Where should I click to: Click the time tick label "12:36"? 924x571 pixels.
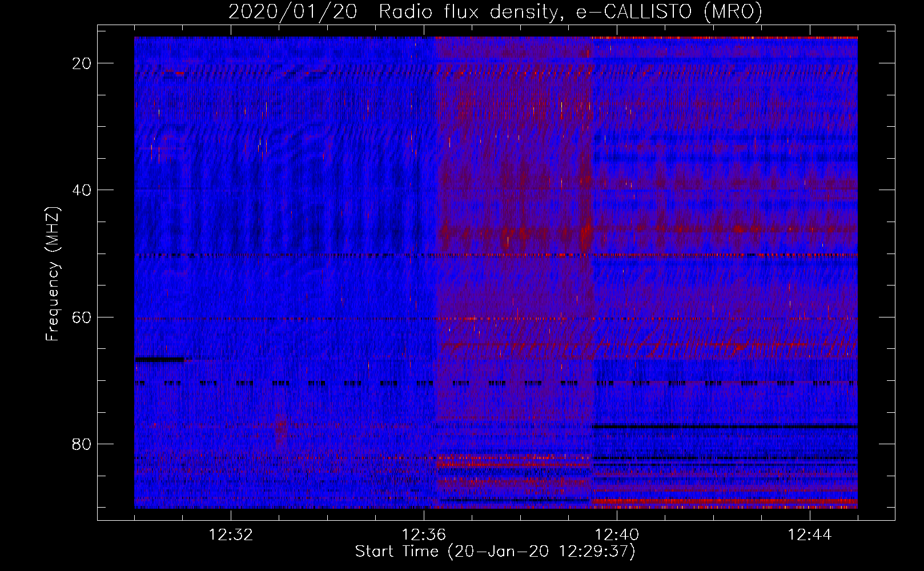point(424,535)
